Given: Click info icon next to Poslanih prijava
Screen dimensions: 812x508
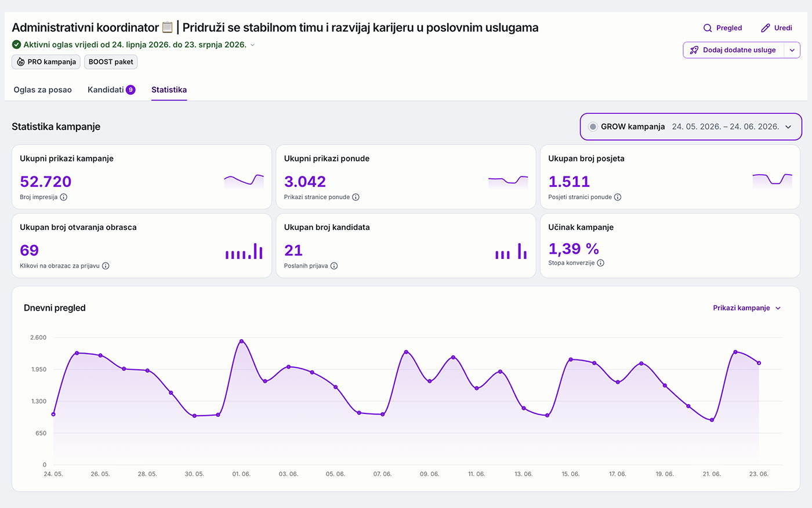Looking at the screenshot, I should coord(334,266).
